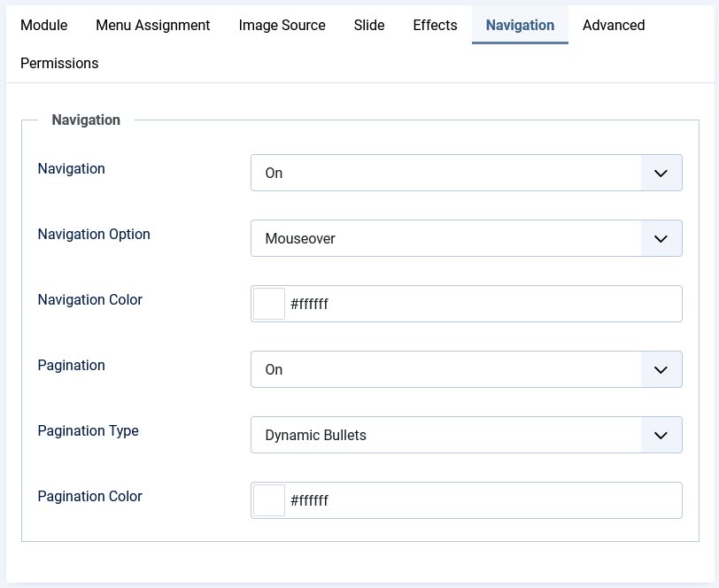Select the Slide tab

click(x=369, y=25)
